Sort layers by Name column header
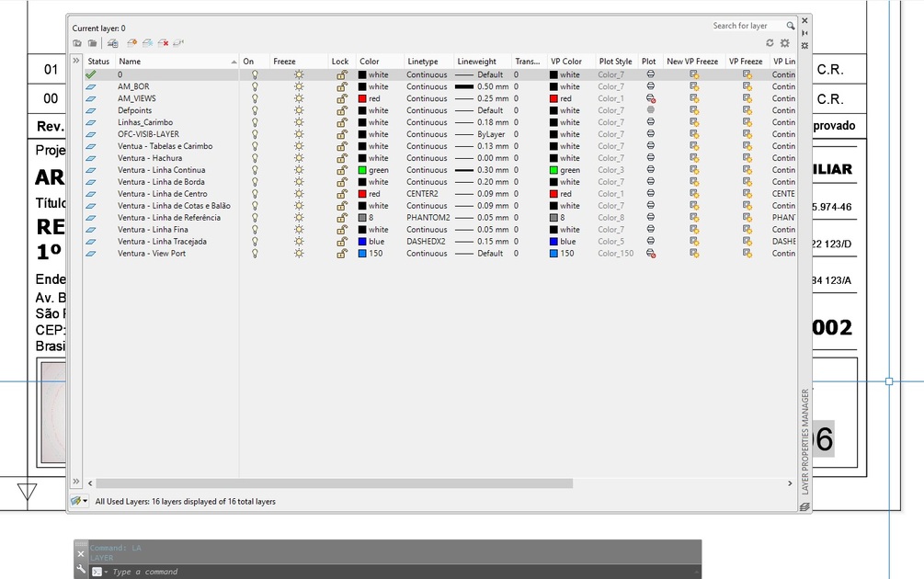This screenshot has height=579, width=924. (177, 62)
